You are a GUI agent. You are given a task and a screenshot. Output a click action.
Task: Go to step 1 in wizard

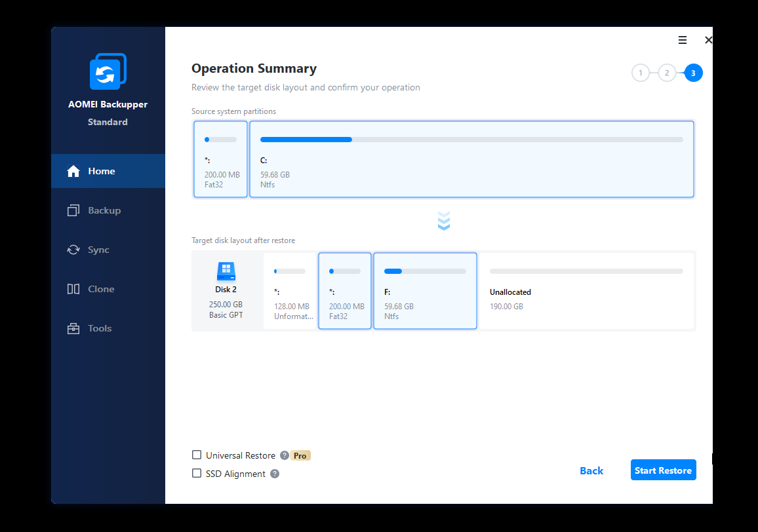tap(641, 73)
